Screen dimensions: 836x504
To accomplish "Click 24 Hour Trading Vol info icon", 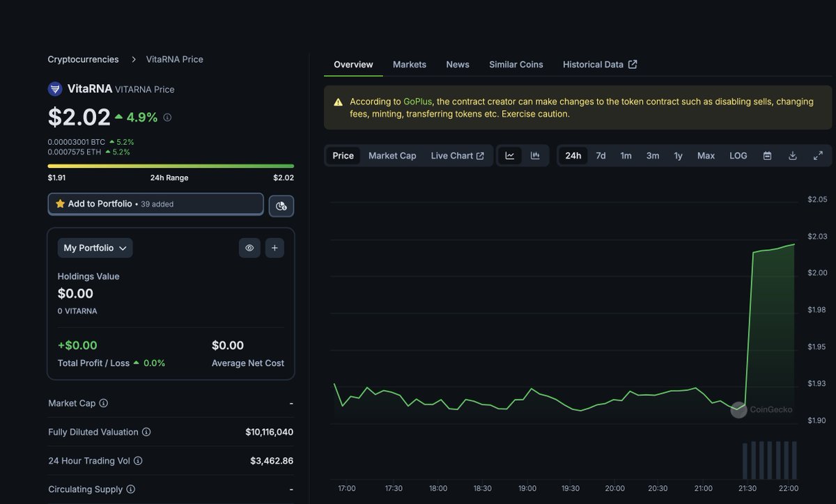I will tap(138, 461).
